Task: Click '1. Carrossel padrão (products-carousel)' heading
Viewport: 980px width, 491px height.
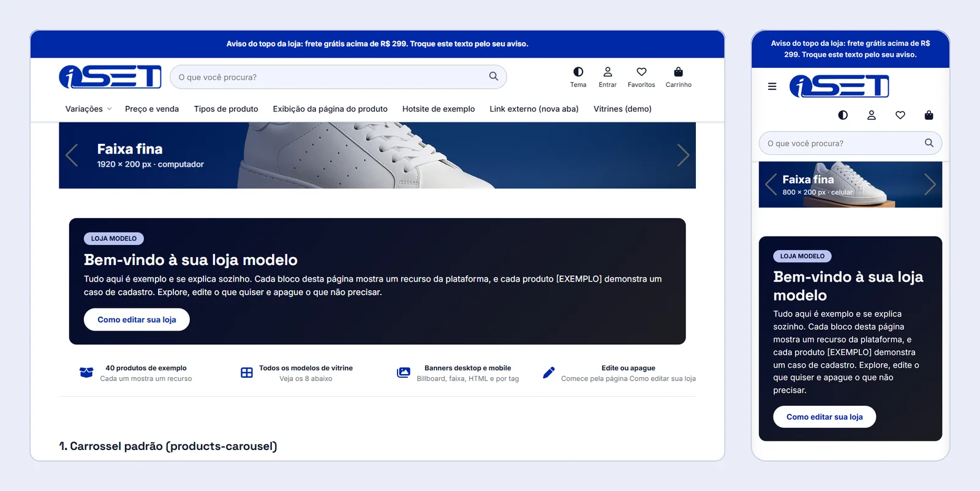Action: [x=168, y=446]
